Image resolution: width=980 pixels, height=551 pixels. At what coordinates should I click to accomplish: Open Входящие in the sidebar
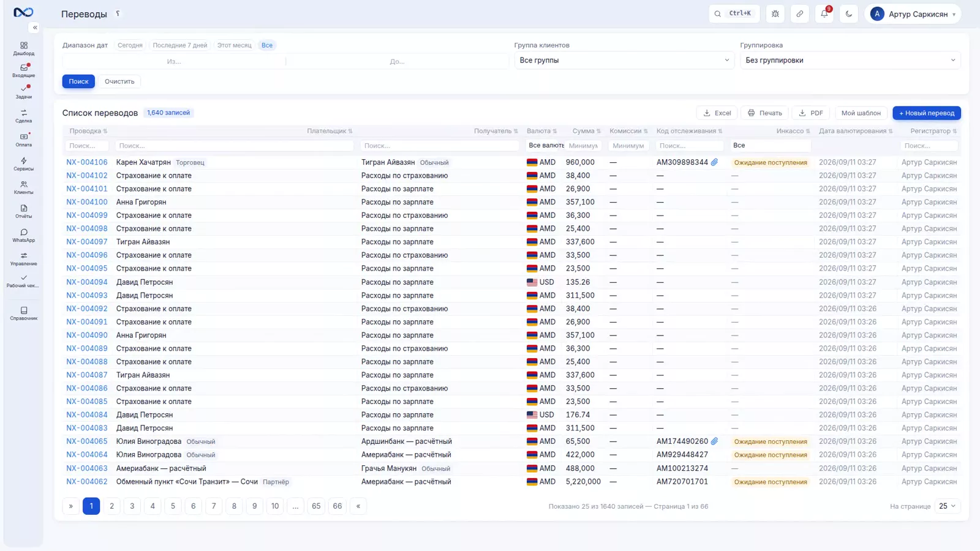click(x=24, y=70)
